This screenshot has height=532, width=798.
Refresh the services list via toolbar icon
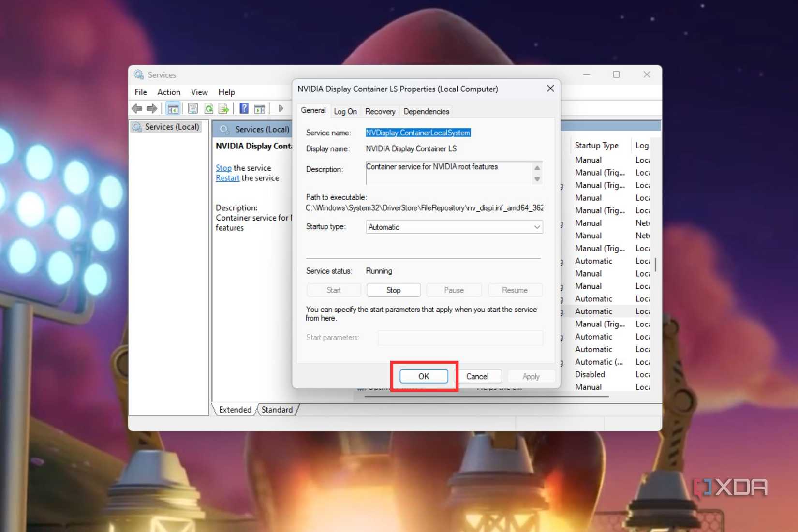coord(208,108)
